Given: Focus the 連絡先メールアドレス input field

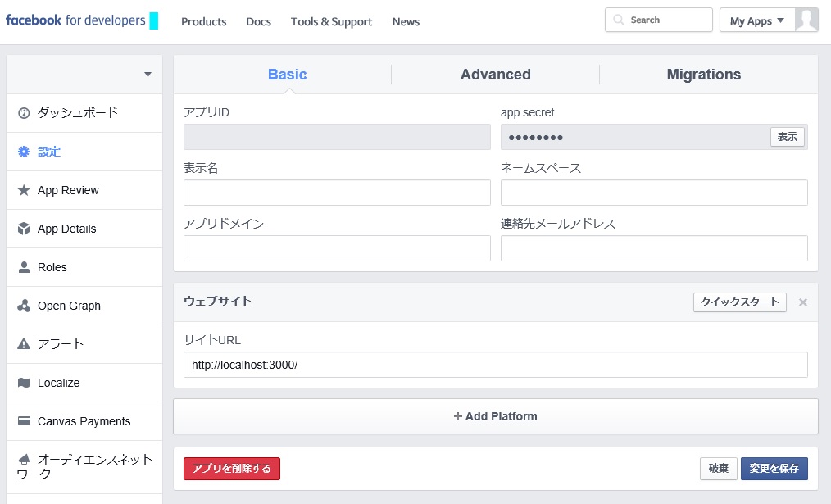Looking at the screenshot, I should (x=654, y=248).
